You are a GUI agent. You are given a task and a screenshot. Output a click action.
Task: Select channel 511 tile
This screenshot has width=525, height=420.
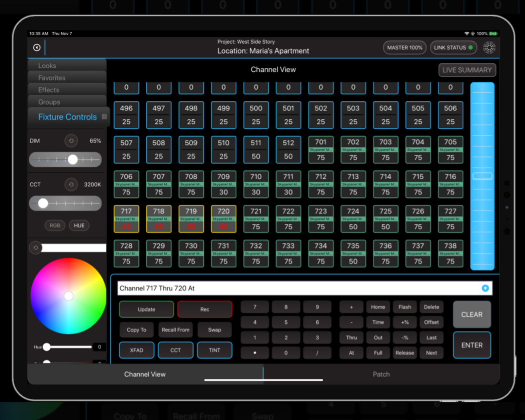coord(256,150)
